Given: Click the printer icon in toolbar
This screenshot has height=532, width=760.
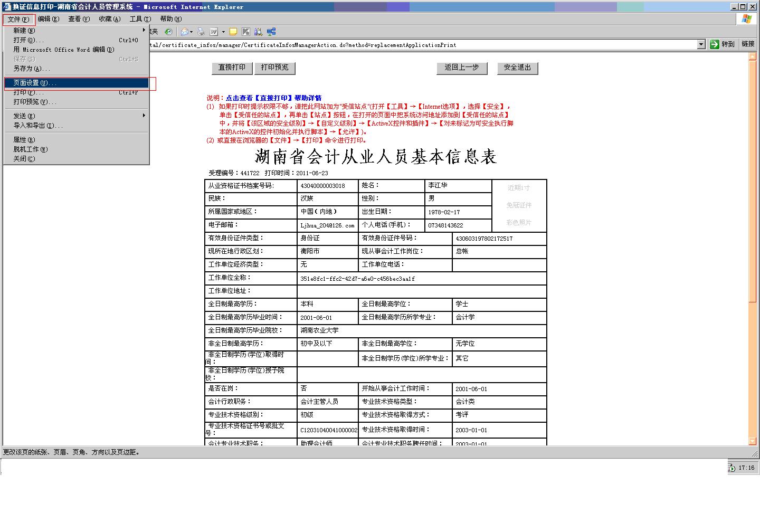Looking at the screenshot, I should coord(201,32).
